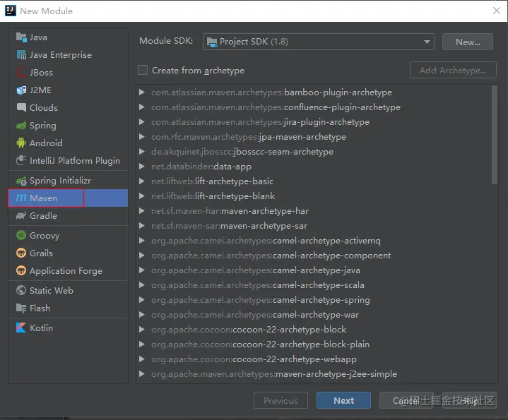Expand the lift-archetype-blank node
The width and height of the screenshot is (508, 420).
[142, 196]
